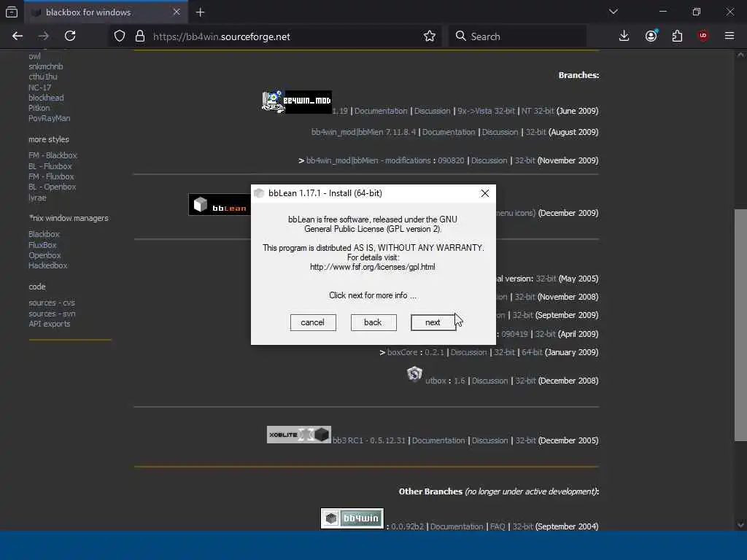This screenshot has height=560, width=747.
Task: Open the Extensions puzzle icon
Action: (677, 36)
